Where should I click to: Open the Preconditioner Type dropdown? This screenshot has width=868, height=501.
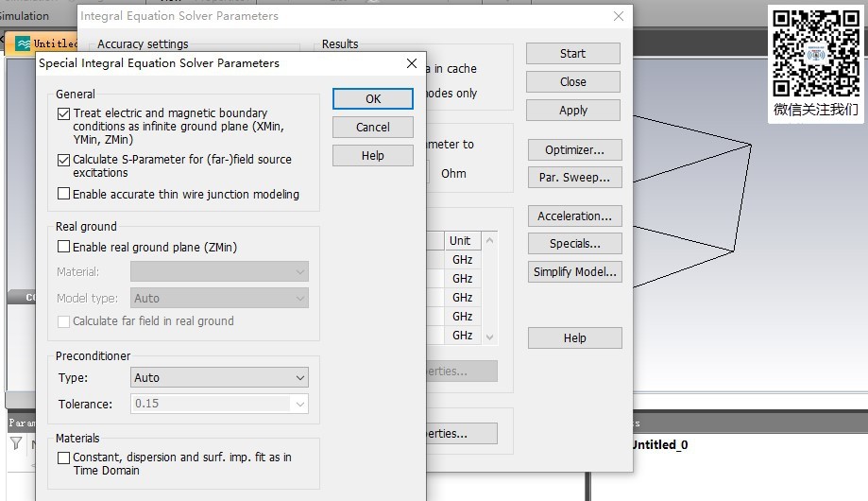[219, 377]
